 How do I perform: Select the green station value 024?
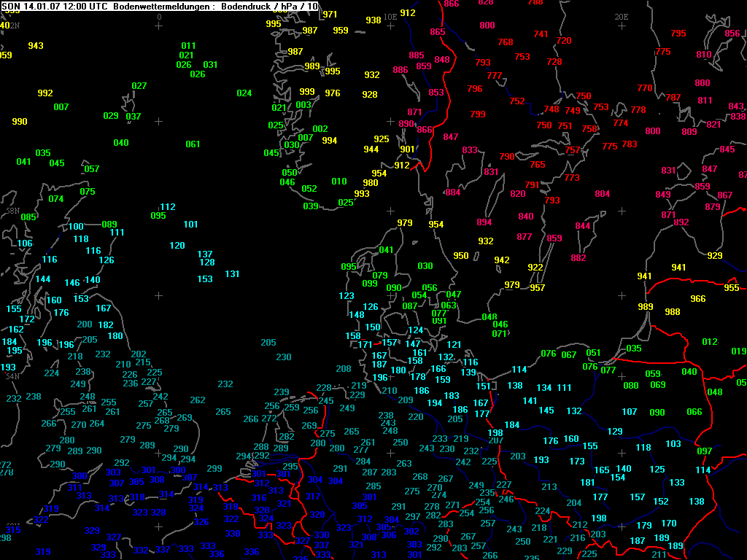pos(244,93)
